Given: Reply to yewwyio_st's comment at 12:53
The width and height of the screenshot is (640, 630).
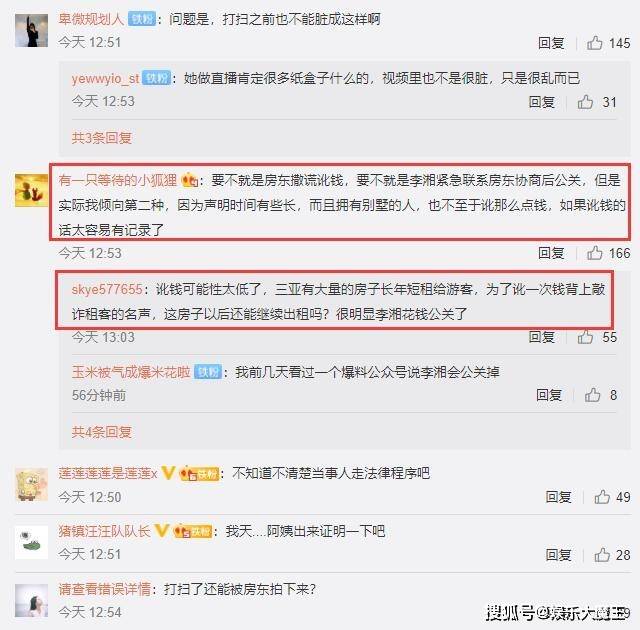Looking at the screenshot, I should (542, 102).
